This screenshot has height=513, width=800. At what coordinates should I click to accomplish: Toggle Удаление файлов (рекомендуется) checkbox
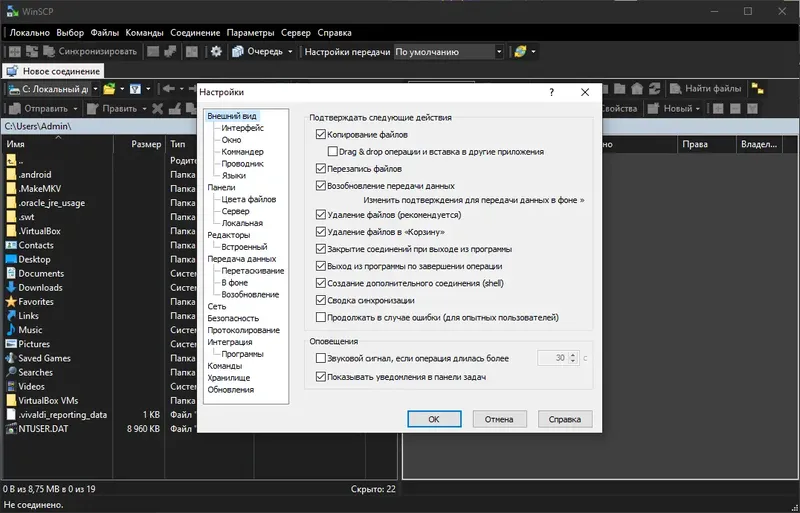click(320, 215)
